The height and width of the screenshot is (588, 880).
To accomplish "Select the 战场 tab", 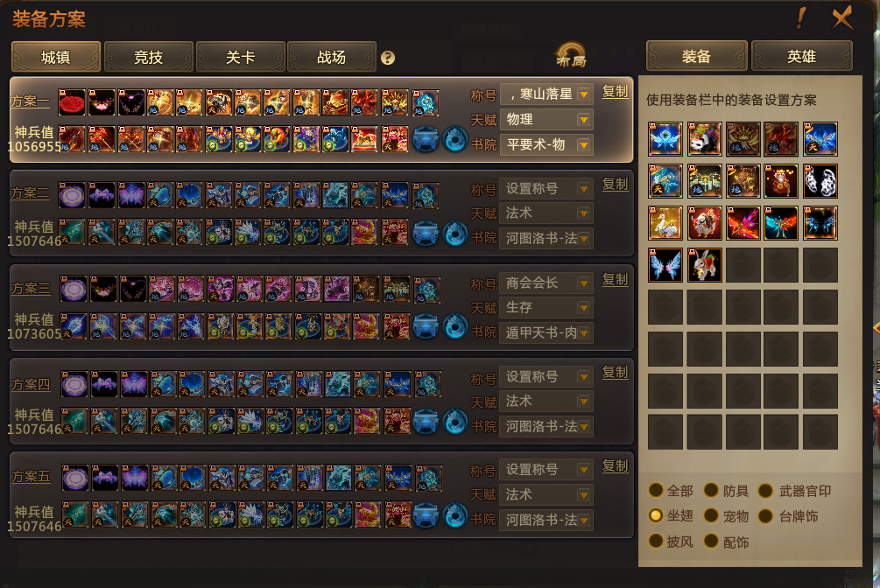I will [332, 57].
